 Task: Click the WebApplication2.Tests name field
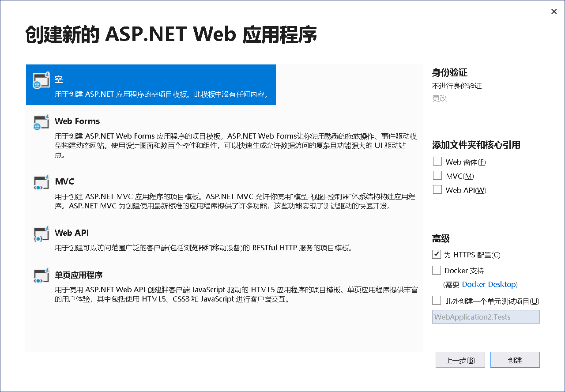point(486,317)
